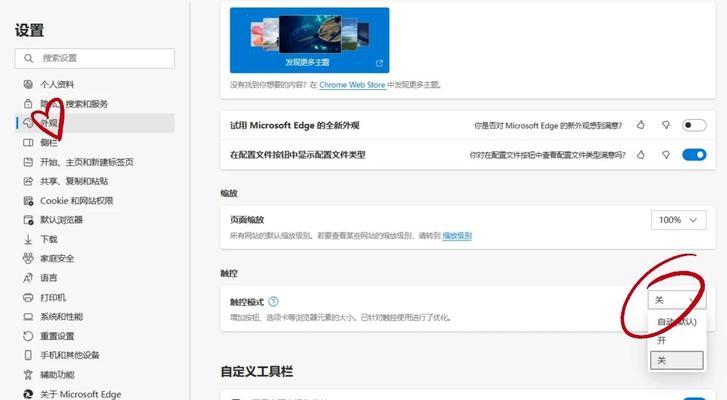Click the 默认浏览器 icon
Screen dimensions: 727x400
point(28,220)
